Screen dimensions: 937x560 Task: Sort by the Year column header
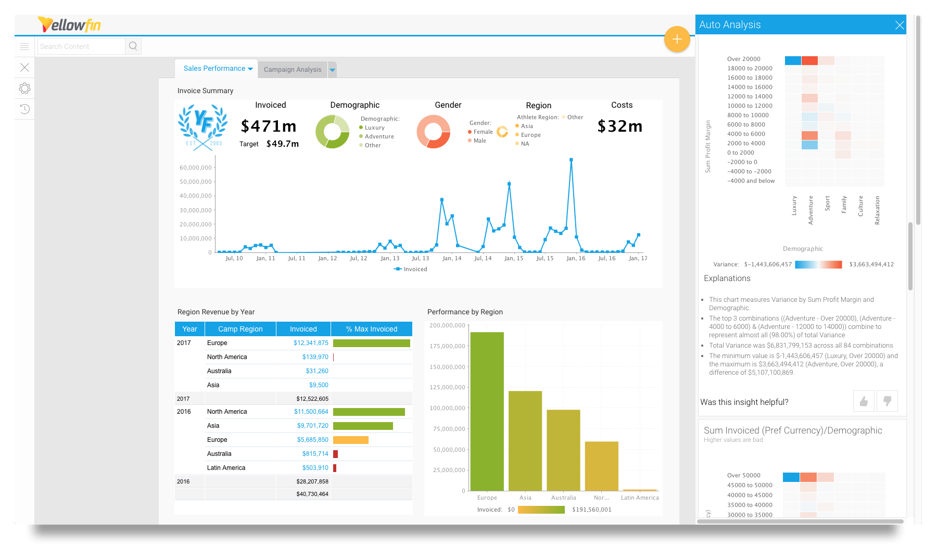pyautogui.click(x=189, y=329)
